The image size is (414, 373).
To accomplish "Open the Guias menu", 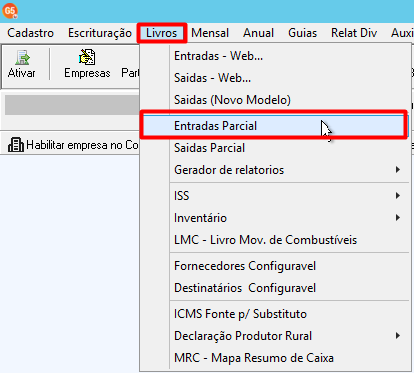I will point(302,33).
